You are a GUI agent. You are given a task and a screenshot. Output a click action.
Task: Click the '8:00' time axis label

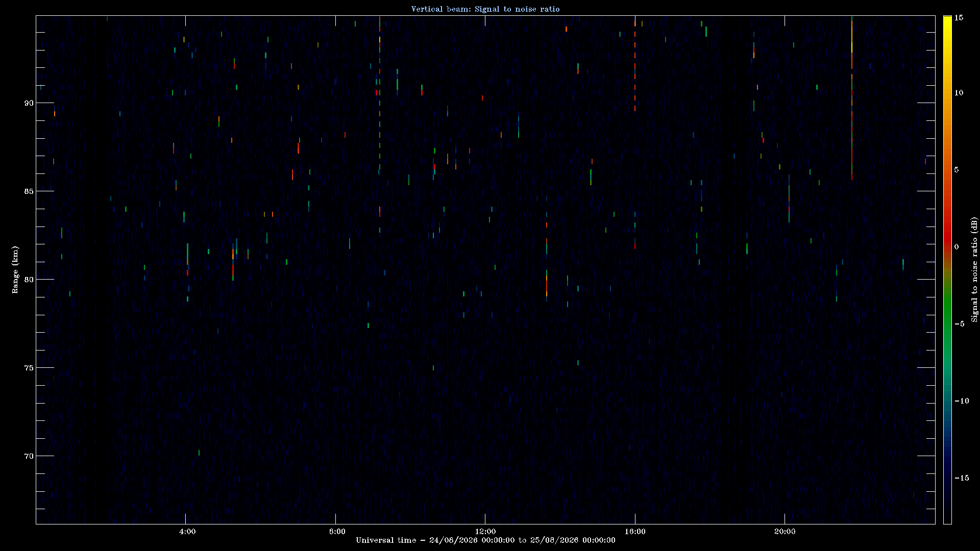coord(337,532)
